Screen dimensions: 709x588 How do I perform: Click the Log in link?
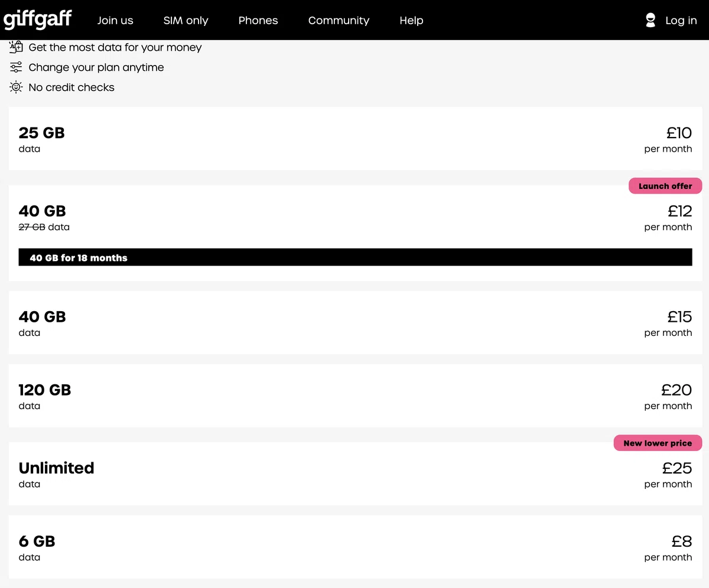click(x=681, y=20)
